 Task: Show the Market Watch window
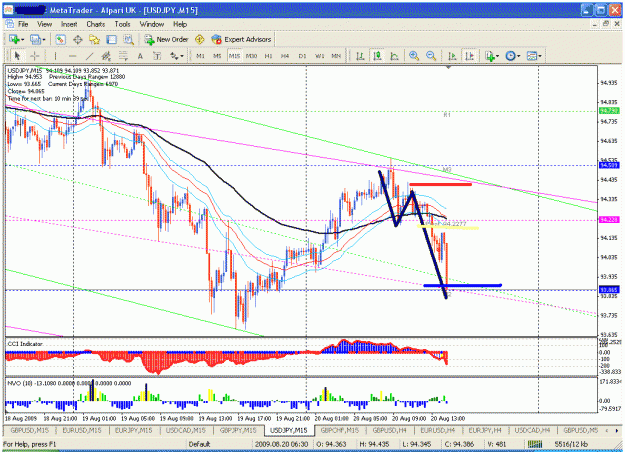point(61,39)
